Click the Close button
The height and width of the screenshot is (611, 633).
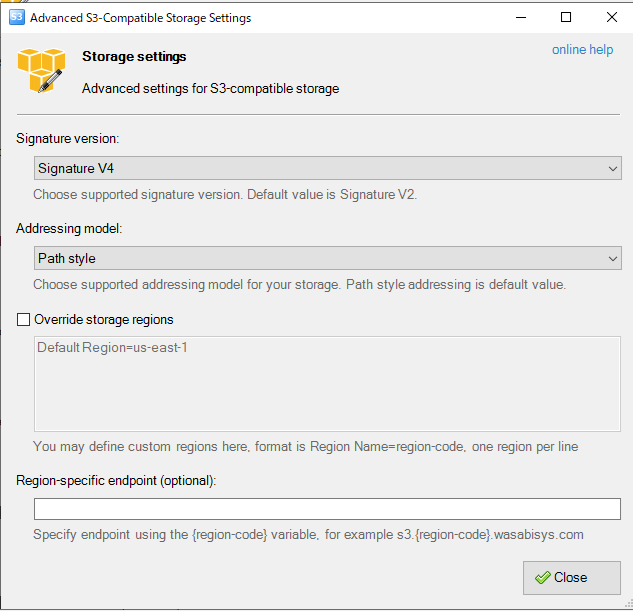tap(572, 578)
